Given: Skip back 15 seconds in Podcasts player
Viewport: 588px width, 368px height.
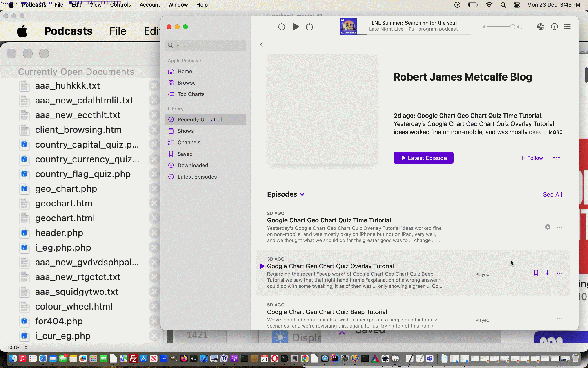Looking at the screenshot, I should (x=282, y=27).
